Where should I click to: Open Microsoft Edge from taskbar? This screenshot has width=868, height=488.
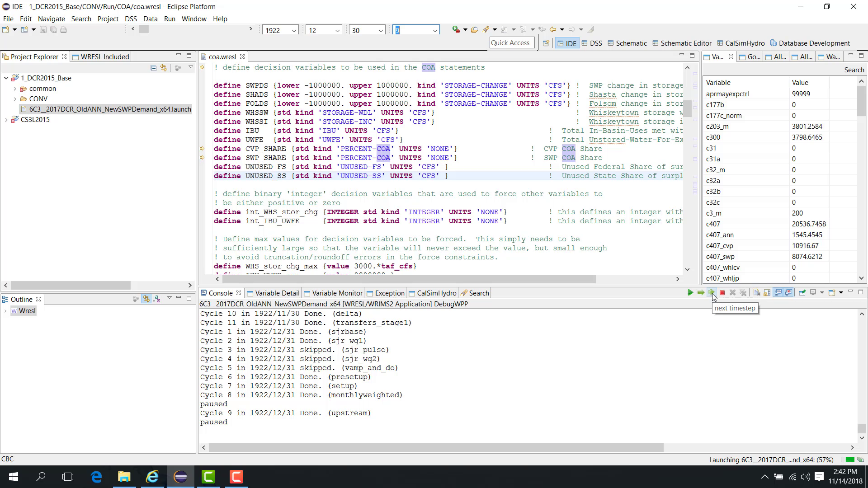(x=96, y=477)
